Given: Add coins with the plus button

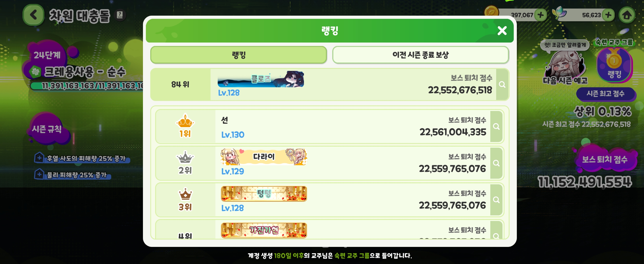Looking at the screenshot, I should (x=540, y=15).
